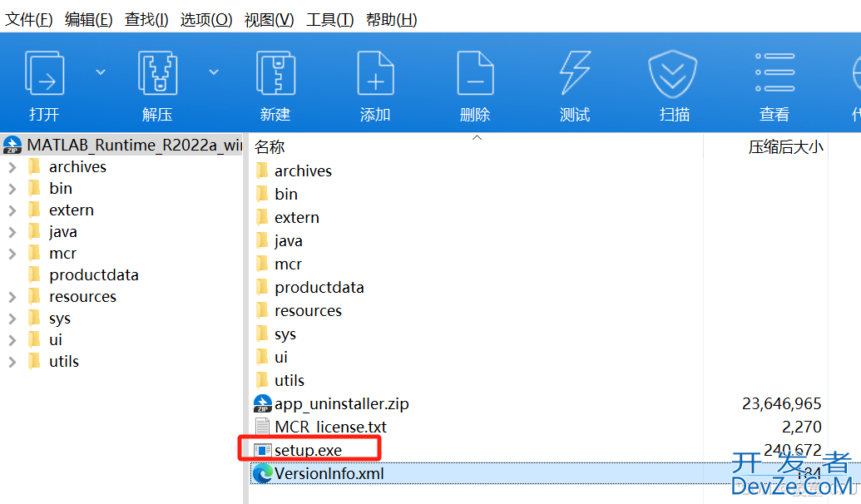Click size value 2,270
Viewport: 861px width, 504px height.
[x=802, y=427]
